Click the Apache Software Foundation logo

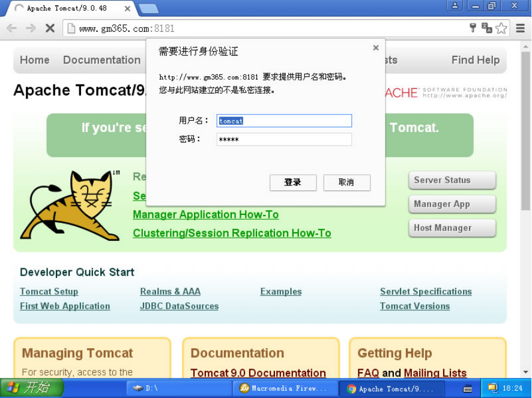click(446, 92)
